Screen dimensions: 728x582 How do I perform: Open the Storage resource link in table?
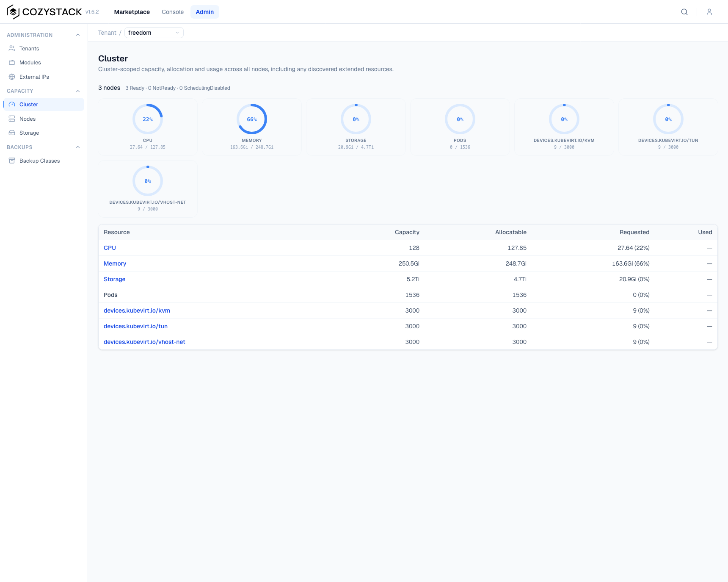[114, 279]
